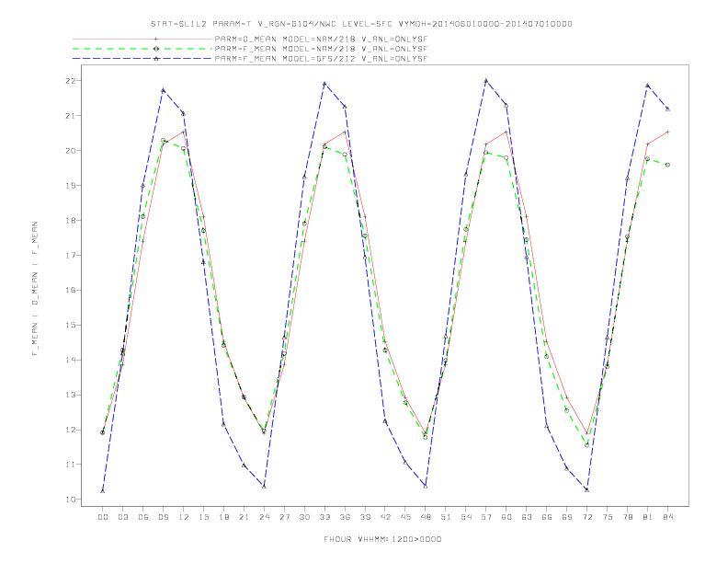The image size is (728, 563).
Task: Click the y-axis tick label 11
Action: 71,465
